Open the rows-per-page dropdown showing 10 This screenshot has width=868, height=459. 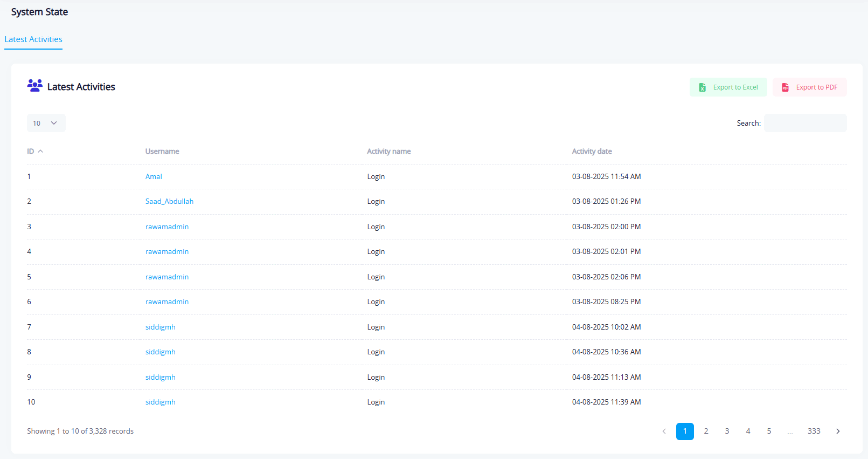tap(46, 123)
